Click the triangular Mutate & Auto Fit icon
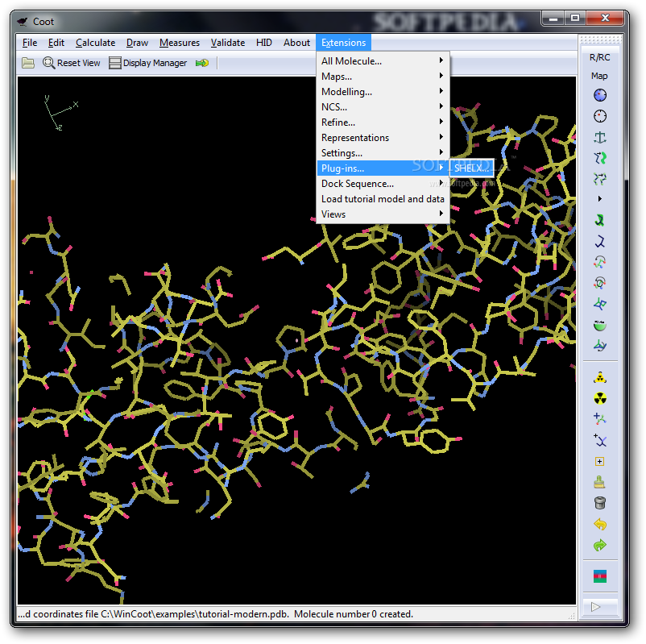The image size is (646, 644). point(600,378)
